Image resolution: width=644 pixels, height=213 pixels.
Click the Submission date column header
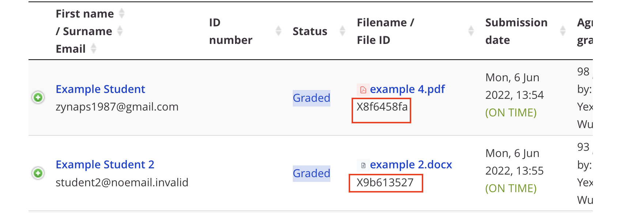coord(516,31)
